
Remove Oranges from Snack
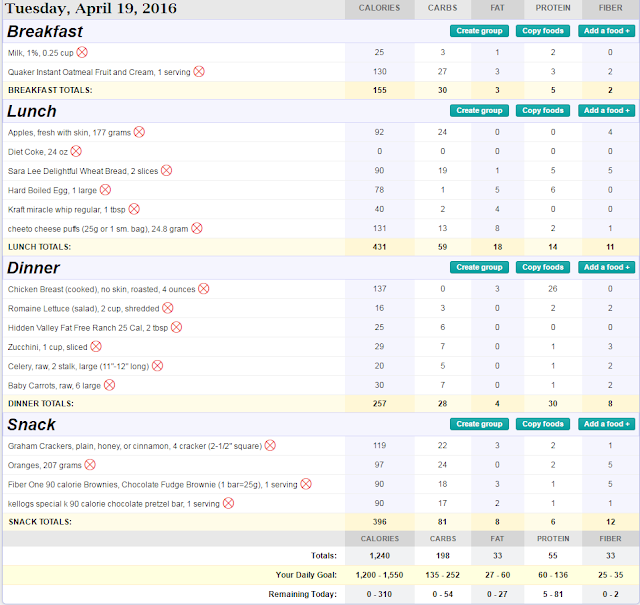(90, 465)
